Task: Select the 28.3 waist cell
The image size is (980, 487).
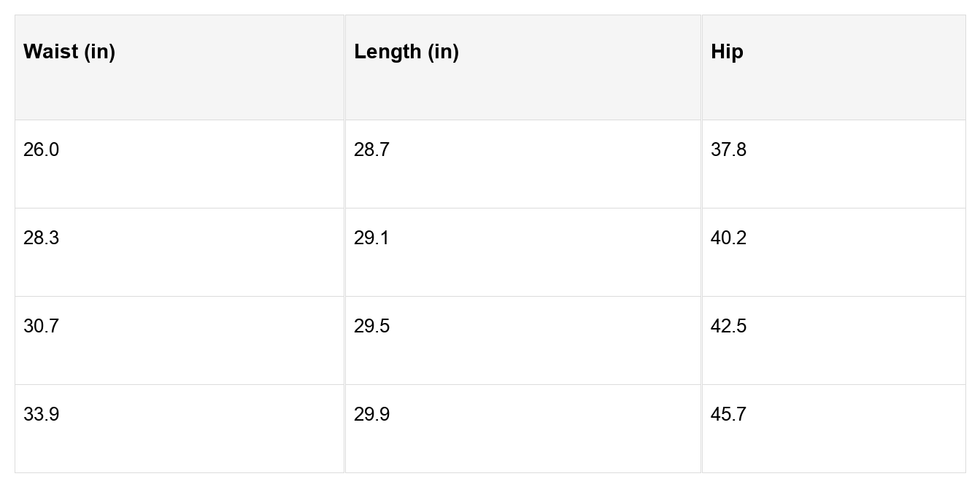Action: 42,238
